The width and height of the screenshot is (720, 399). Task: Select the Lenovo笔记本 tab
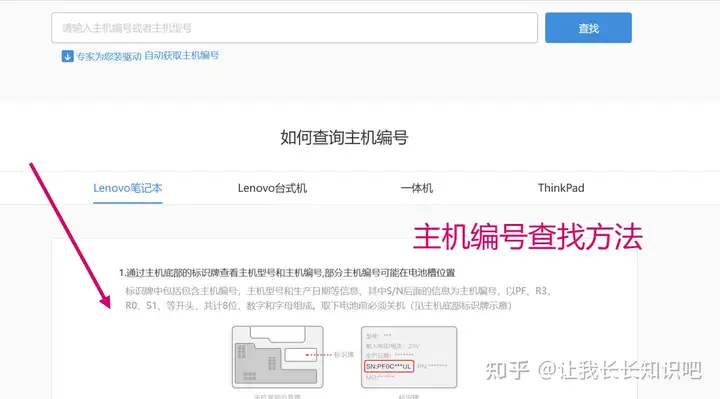coord(128,188)
